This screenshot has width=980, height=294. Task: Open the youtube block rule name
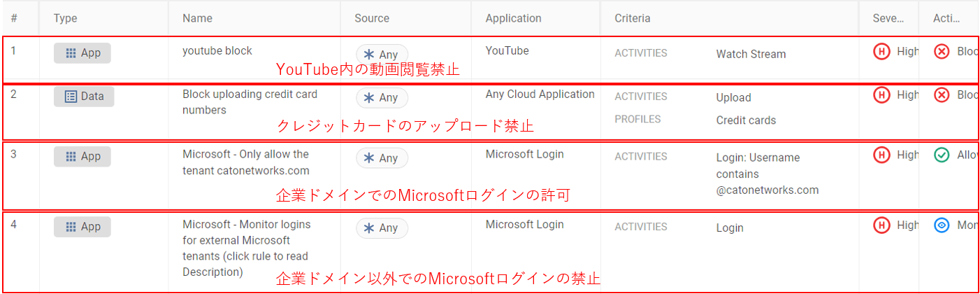tap(217, 50)
